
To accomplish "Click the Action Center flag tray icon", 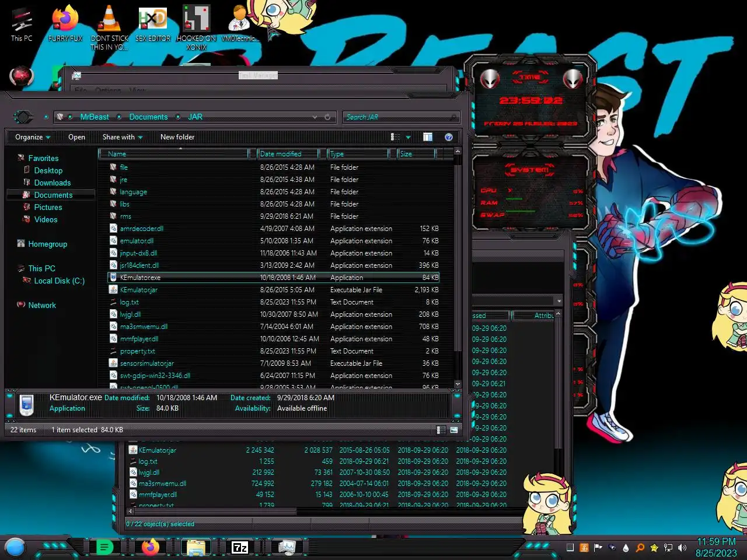I will point(598,548).
